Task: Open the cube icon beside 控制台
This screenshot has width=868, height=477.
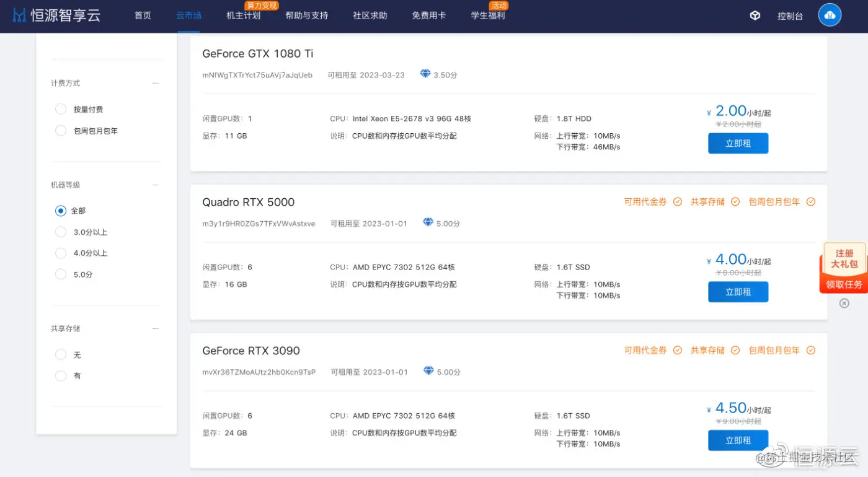Action: pyautogui.click(x=755, y=15)
